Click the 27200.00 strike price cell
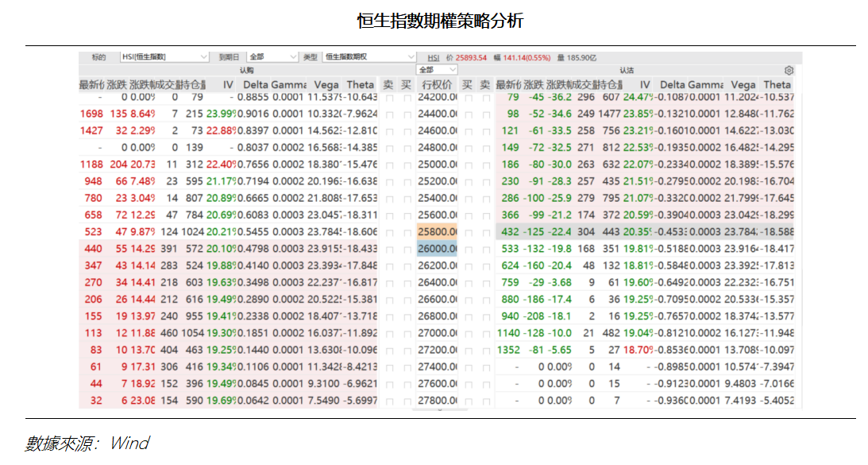868x465 pixels. [437, 351]
